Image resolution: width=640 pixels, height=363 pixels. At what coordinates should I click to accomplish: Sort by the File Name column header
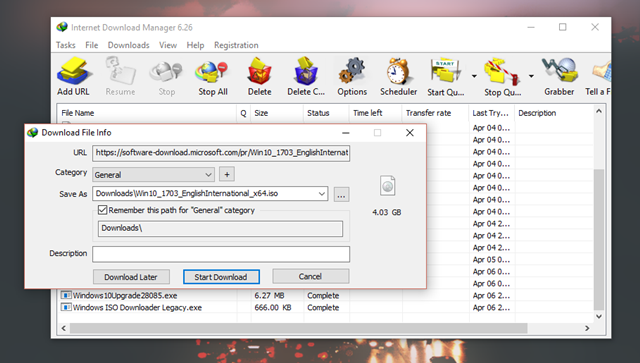coord(147,113)
